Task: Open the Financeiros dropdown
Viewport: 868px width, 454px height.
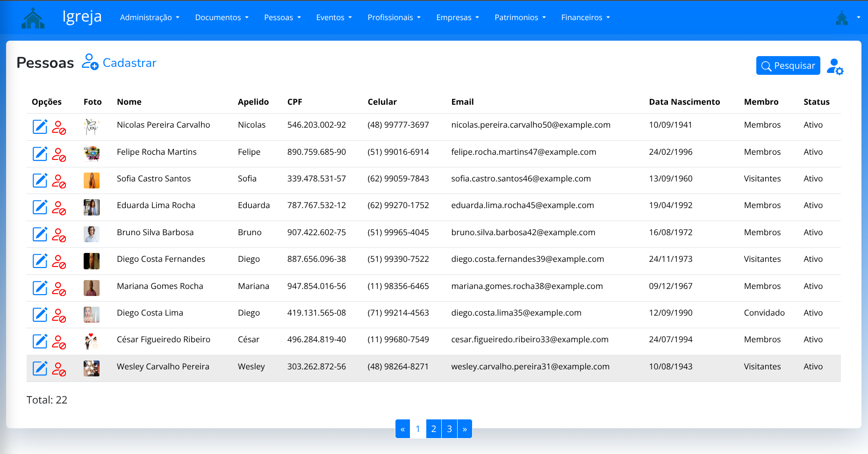Action: point(585,17)
